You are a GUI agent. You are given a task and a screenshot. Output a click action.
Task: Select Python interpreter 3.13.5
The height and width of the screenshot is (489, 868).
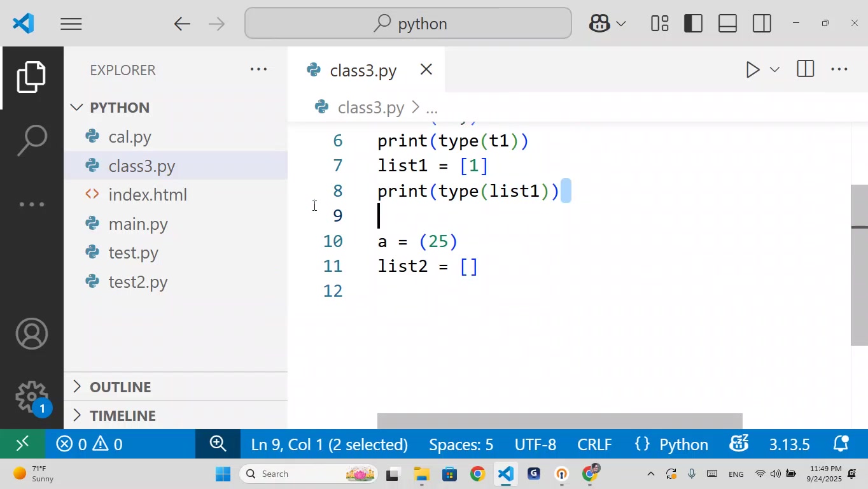(x=789, y=444)
